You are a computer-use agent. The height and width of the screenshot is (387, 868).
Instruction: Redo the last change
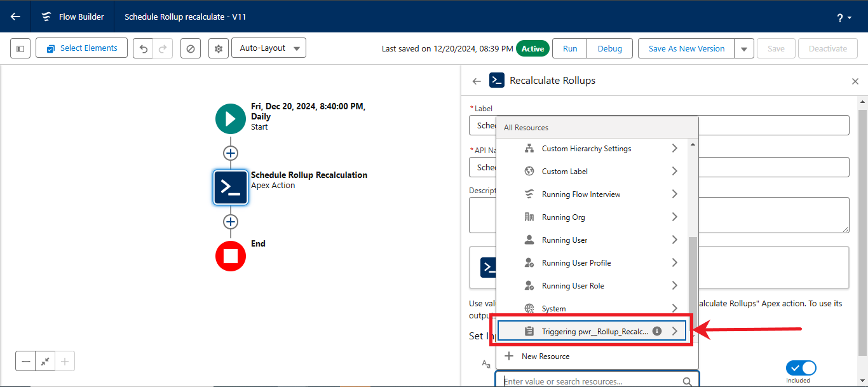point(163,48)
